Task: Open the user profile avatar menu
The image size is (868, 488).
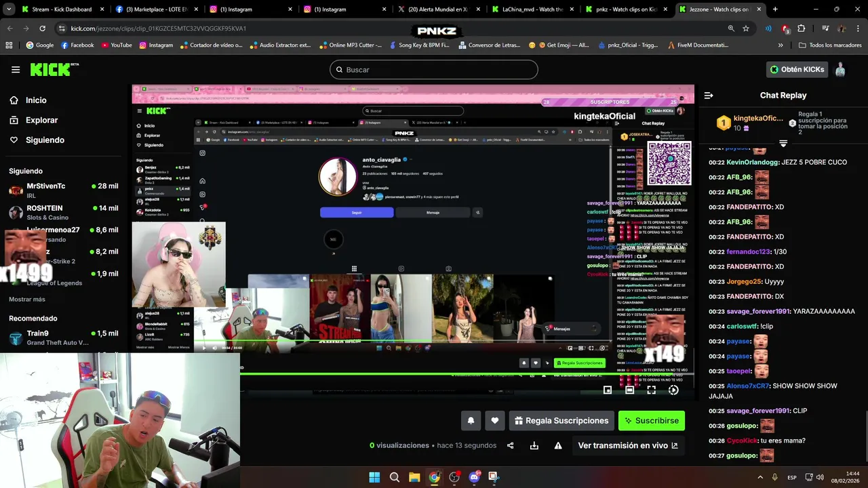Action: point(840,70)
